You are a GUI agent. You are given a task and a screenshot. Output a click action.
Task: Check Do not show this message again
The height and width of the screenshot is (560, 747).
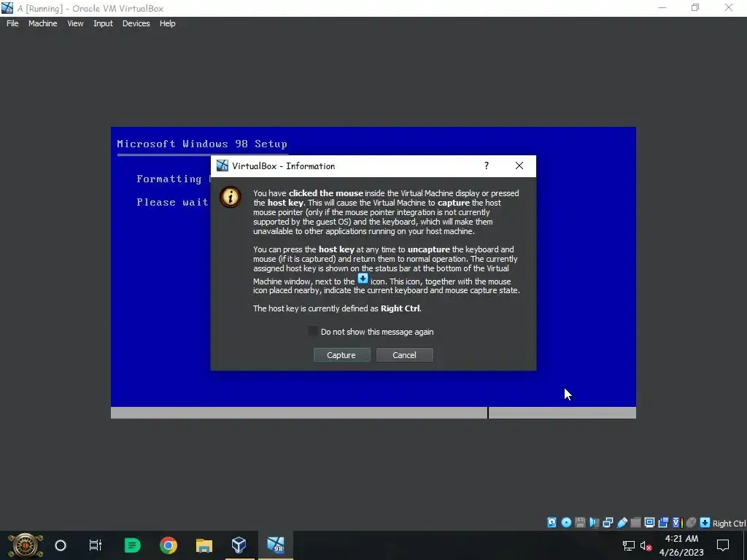[x=313, y=332]
